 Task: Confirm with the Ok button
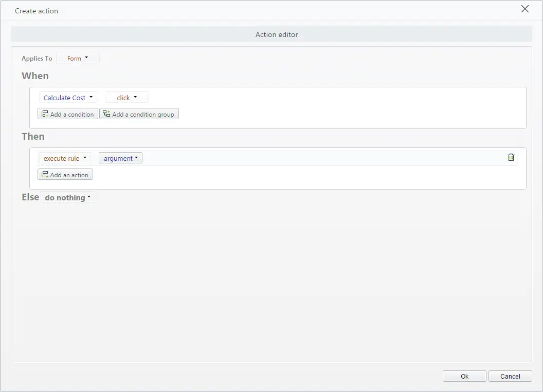pos(464,376)
